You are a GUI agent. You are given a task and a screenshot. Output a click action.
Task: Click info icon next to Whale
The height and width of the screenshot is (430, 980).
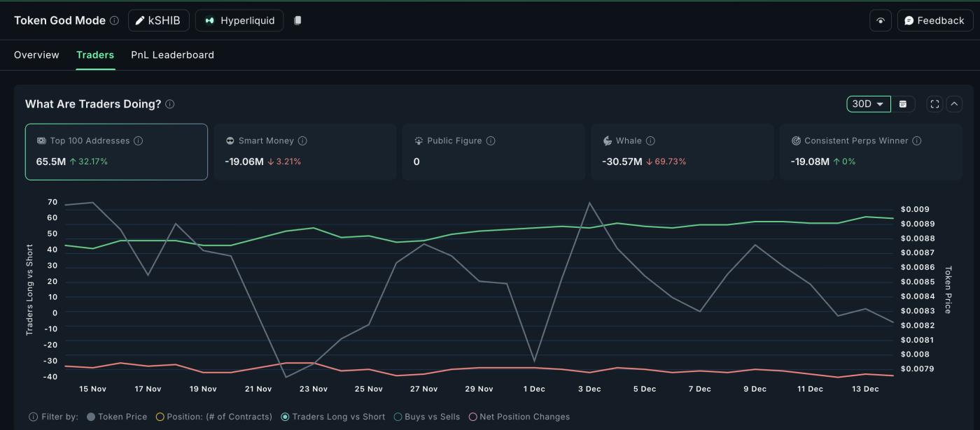pos(650,141)
